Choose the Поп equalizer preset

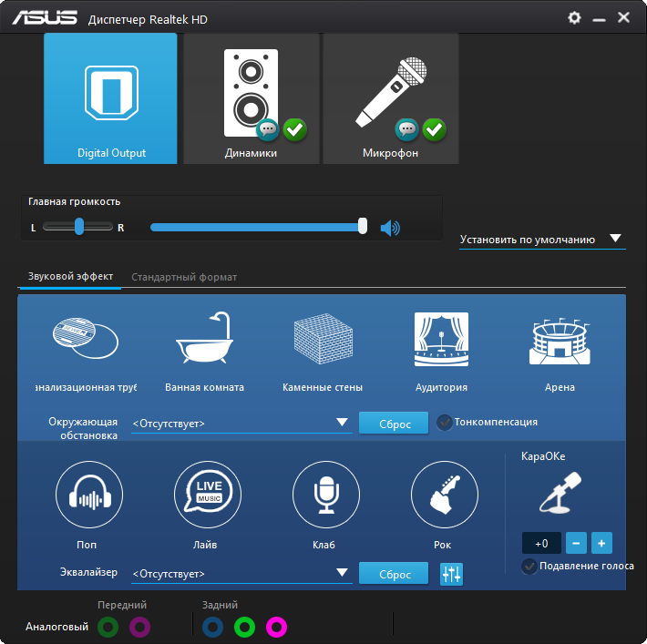click(89, 495)
